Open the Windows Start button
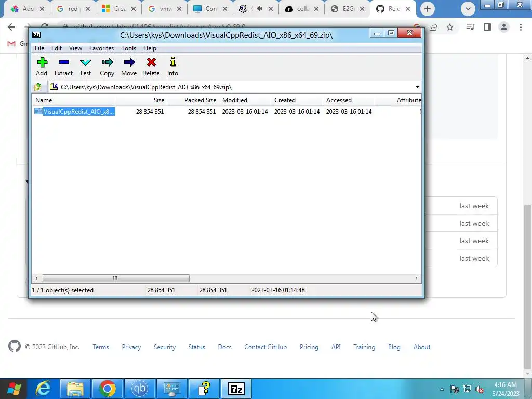Image resolution: width=532 pixels, height=399 pixels. (14, 389)
